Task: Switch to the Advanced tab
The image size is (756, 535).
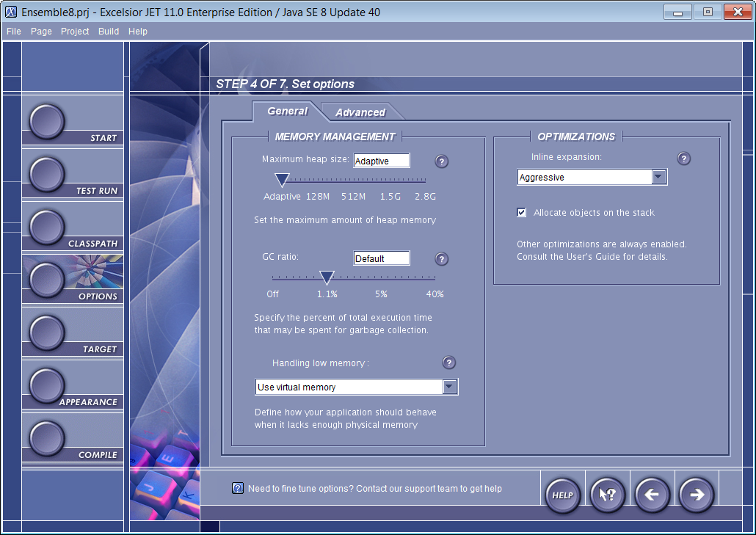Action: coord(360,112)
